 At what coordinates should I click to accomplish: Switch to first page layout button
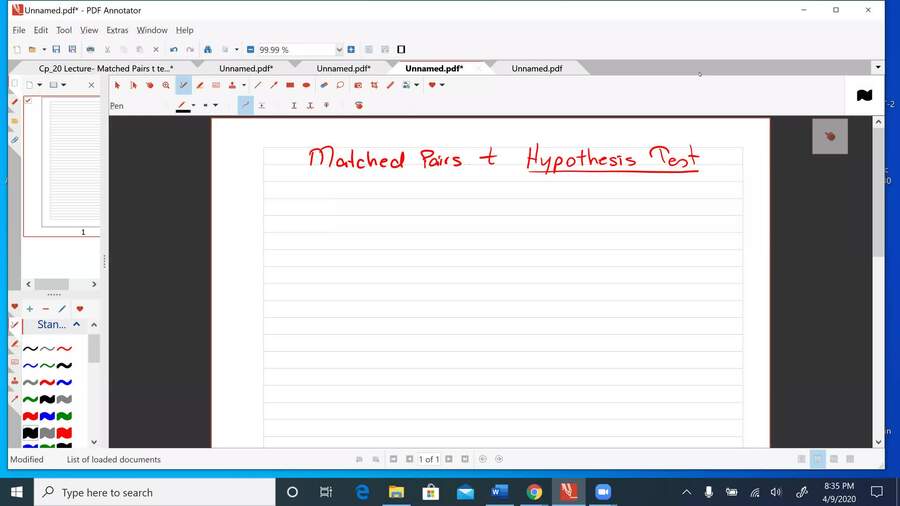(x=802, y=459)
